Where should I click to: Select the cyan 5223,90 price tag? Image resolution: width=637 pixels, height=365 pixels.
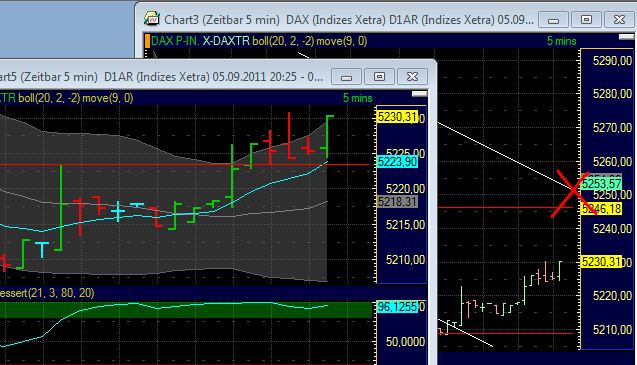(x=397, y=162)
